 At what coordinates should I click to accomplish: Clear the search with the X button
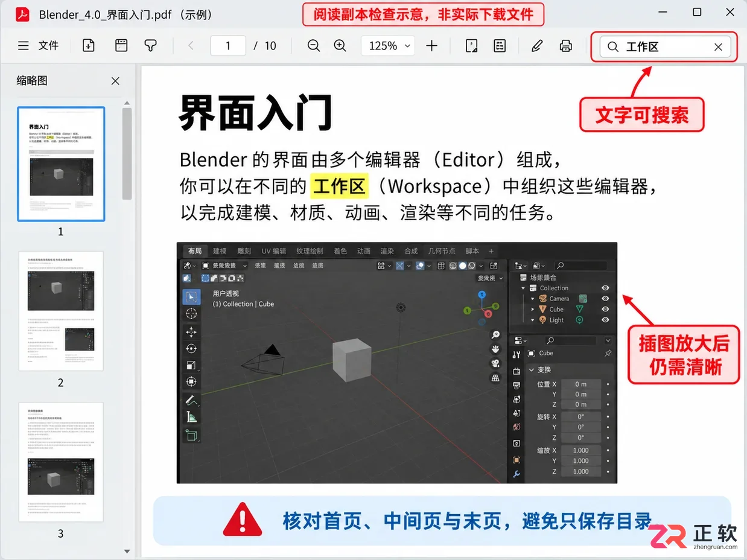point(718,47)
